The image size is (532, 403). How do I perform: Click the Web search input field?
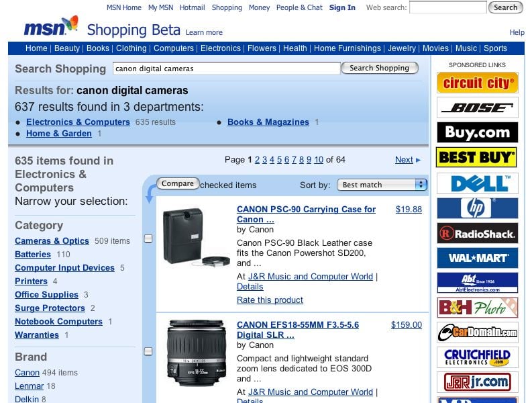[x=448, y=7]
